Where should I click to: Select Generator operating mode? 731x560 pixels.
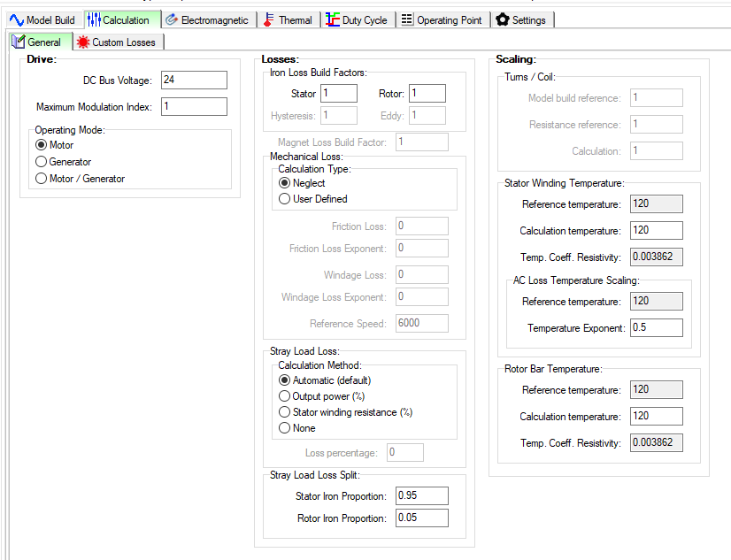64,162
